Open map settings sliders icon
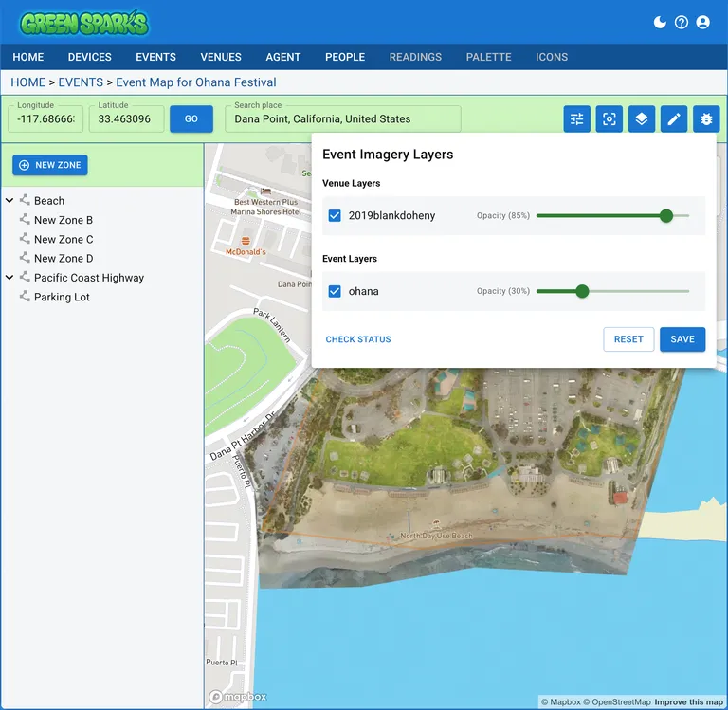Image resolution: width=728 pixels, height=710 pixels. [576, 119]
